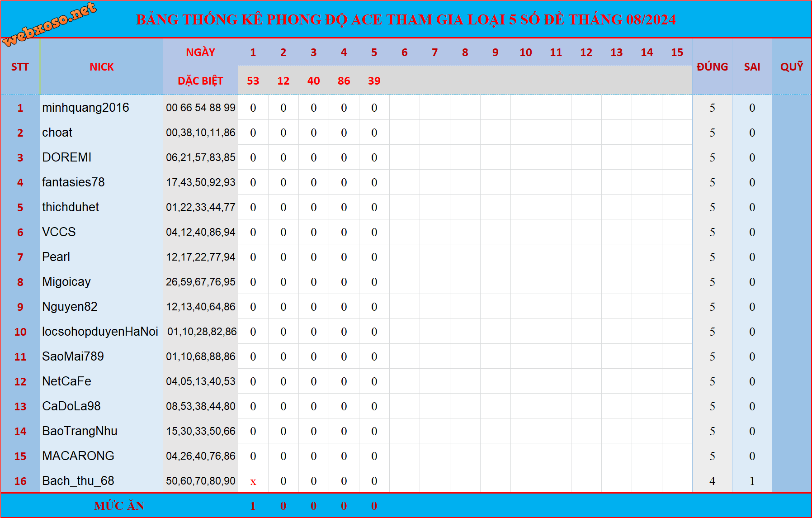Click ĐÚNG value 5 for minhquang2016

point(712,108)
